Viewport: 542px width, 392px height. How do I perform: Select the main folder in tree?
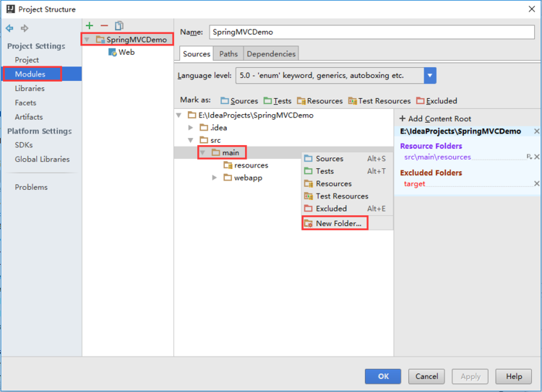click(231, 152)
